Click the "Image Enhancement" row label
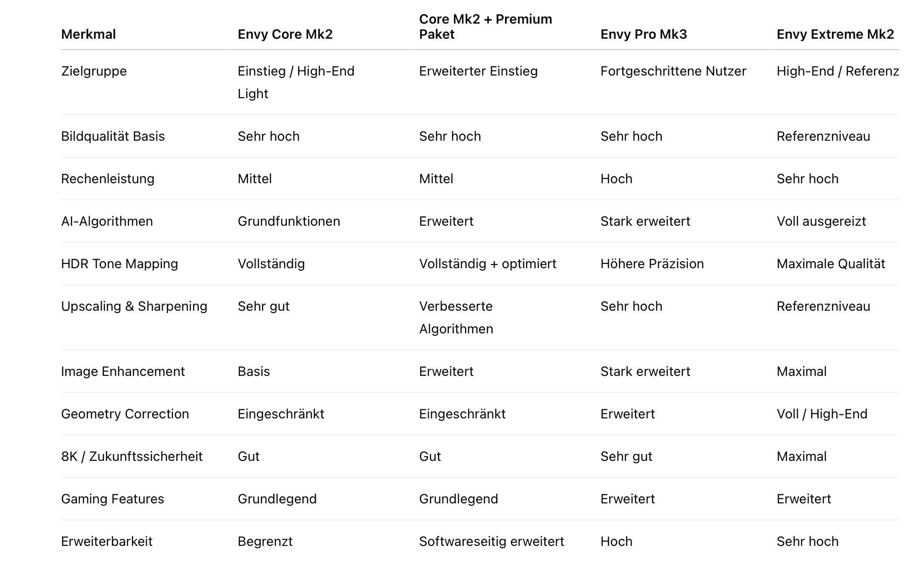This screenshot has height=578, width=924. click(x=123, y=371)
